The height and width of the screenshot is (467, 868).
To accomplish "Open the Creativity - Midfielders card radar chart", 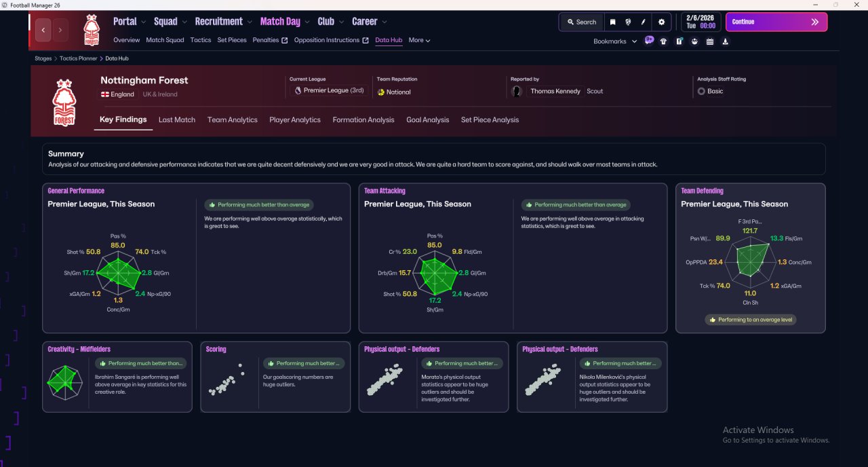I will (x=64, y=382).
